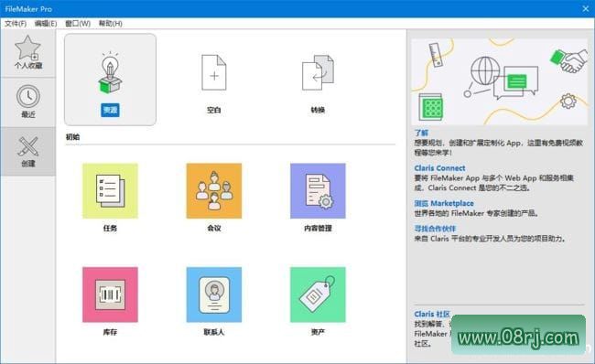Open the 文件(F) menu
595x364 pixels.
click(16, 24)
